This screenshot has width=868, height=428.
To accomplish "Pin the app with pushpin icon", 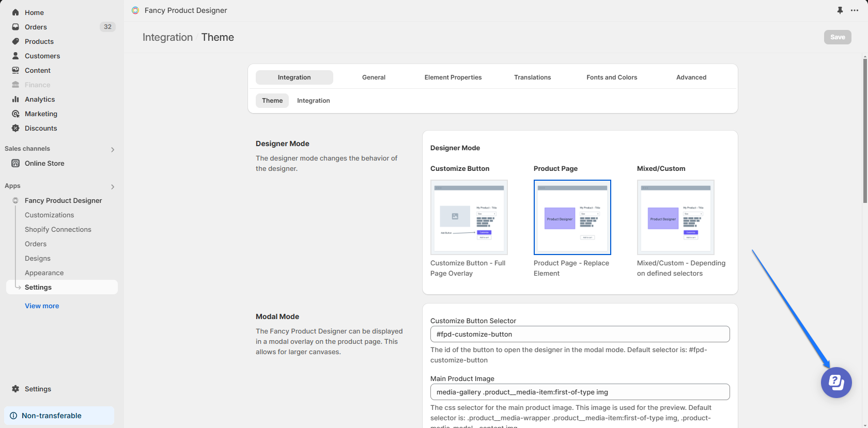I will [840, 10].
